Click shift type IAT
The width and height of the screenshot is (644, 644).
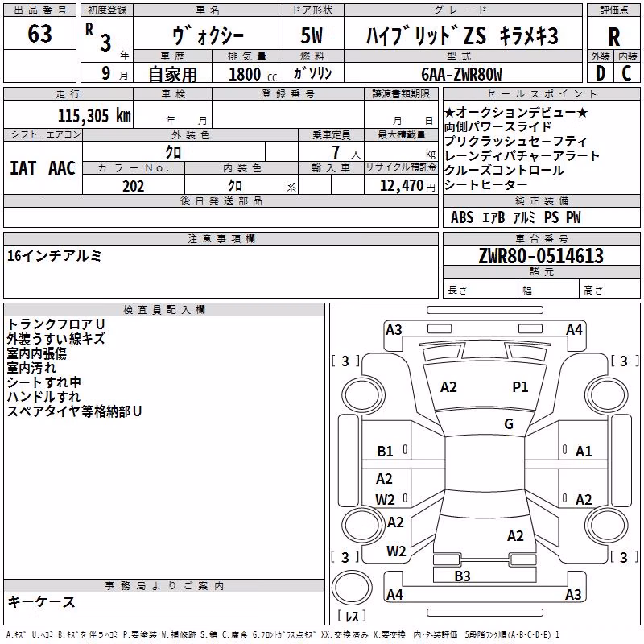[23, 168]
